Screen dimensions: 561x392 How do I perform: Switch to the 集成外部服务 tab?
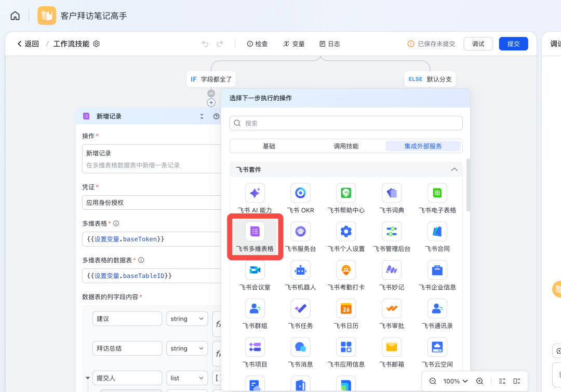(423, 146)
